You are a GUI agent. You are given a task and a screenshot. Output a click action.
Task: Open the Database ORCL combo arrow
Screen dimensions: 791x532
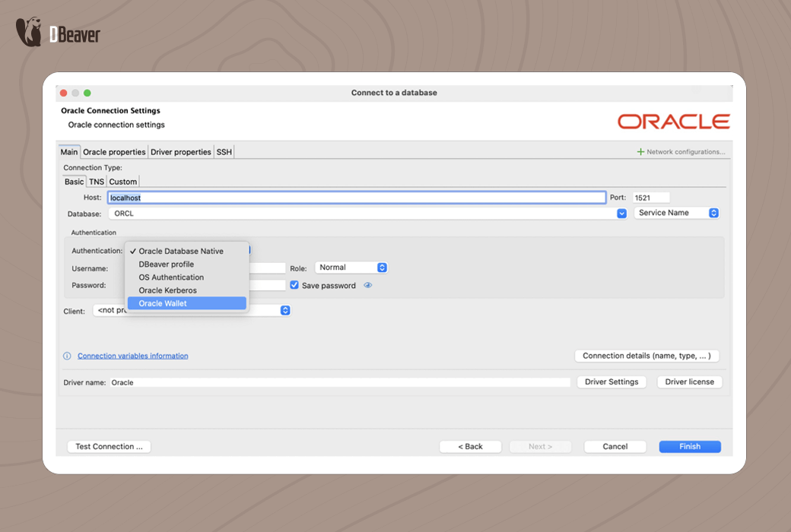click(621, 214)
